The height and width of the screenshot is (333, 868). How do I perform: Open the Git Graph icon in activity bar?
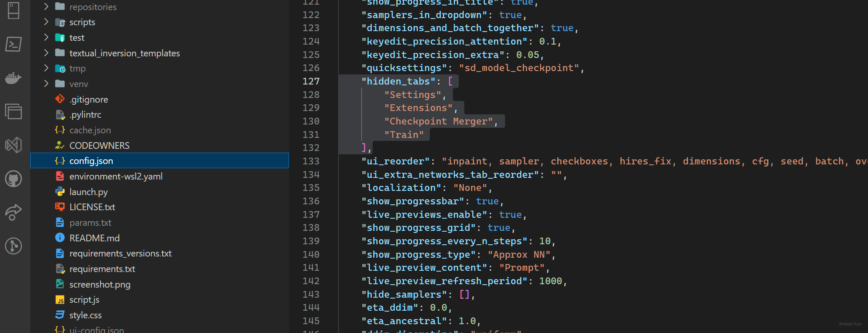13,246
